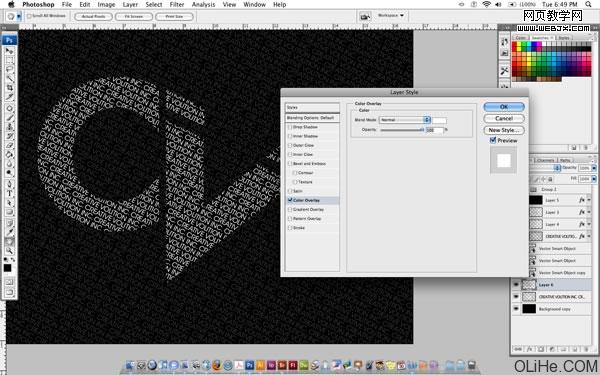Expand Layer 4 effects arrow

[x=589, y=224]
